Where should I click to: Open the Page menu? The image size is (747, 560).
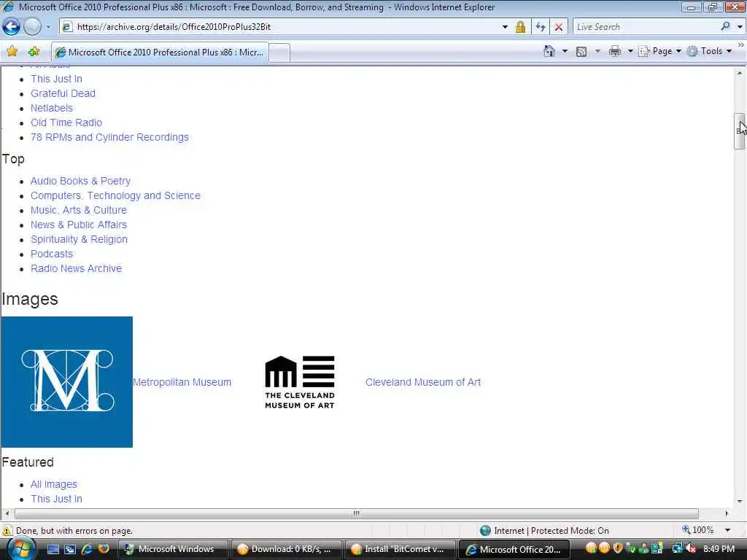click(659, 51)
